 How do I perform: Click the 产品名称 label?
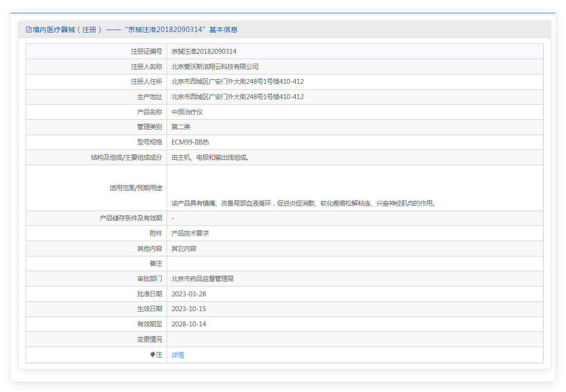click(x=150, y=112)
